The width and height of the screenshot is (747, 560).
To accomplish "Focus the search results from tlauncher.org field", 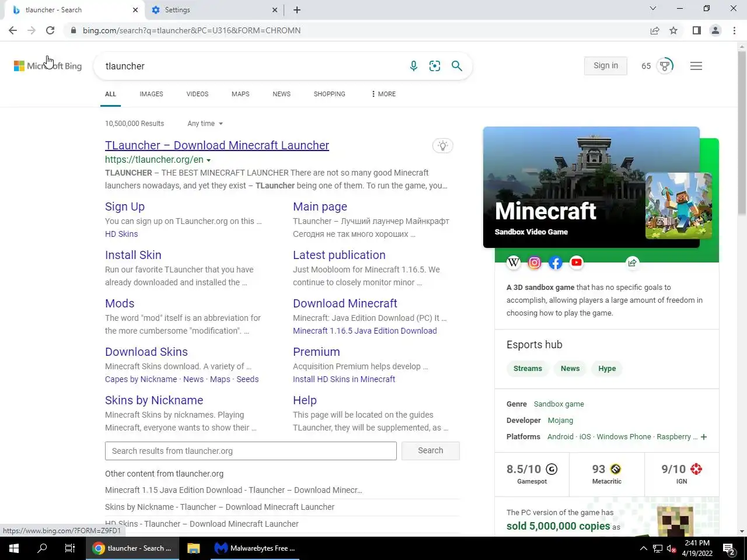I will coord(251,451).
